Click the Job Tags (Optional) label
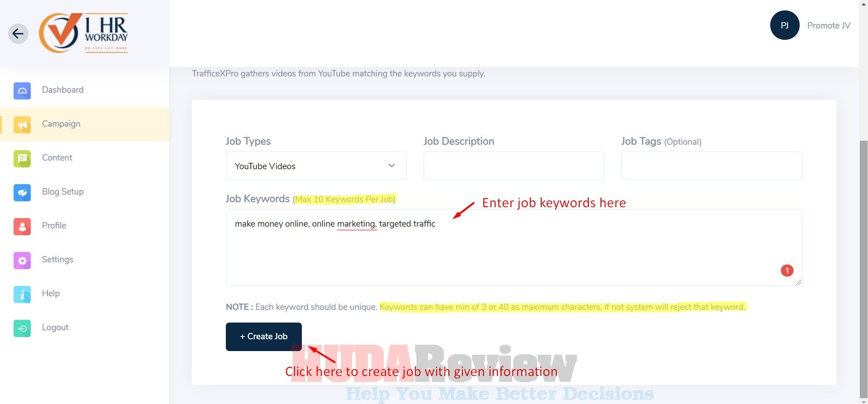The height and width of the screenshot is (404, 868). pyautogui.click(x=661, y=141)
